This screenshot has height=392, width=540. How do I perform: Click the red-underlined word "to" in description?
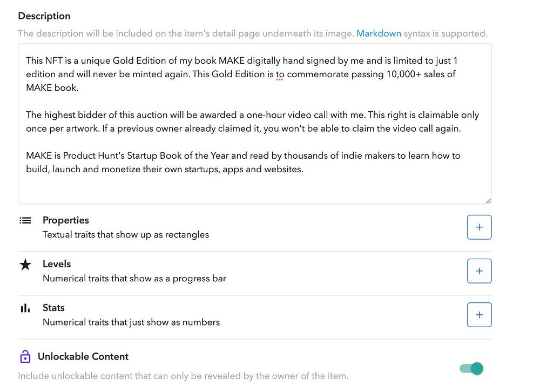[x=279, y=74]
